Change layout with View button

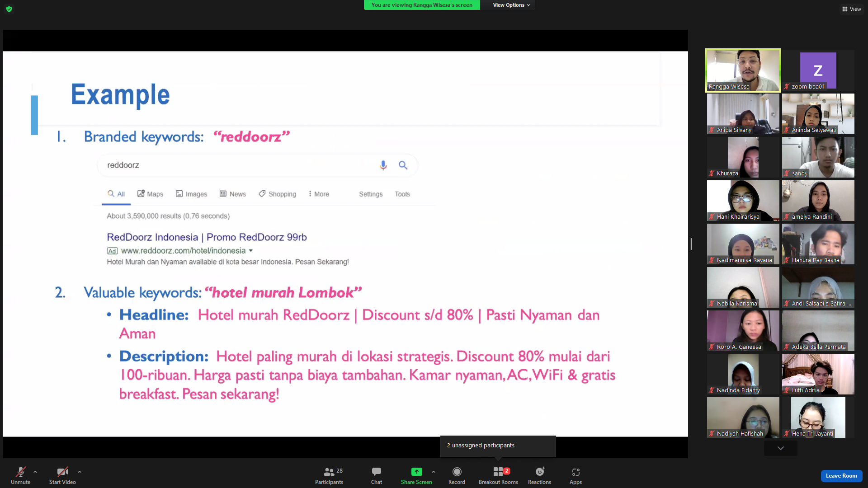(x=851, y=9)
